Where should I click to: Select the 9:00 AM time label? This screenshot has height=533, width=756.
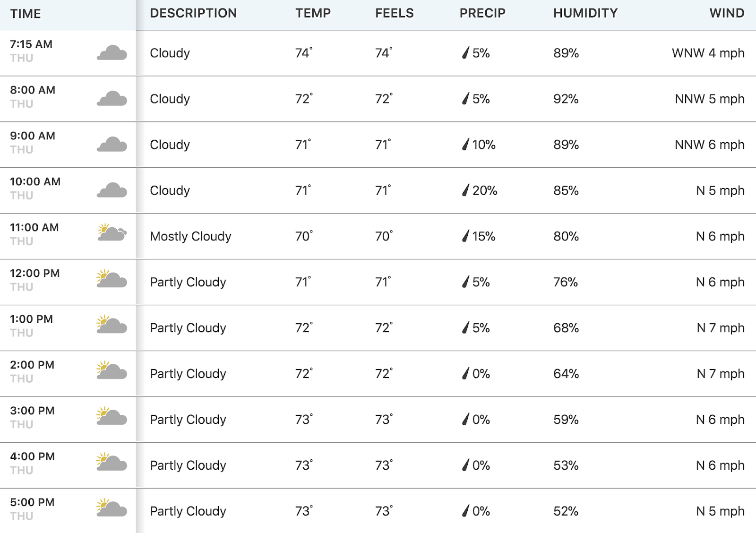pos(33,136)
